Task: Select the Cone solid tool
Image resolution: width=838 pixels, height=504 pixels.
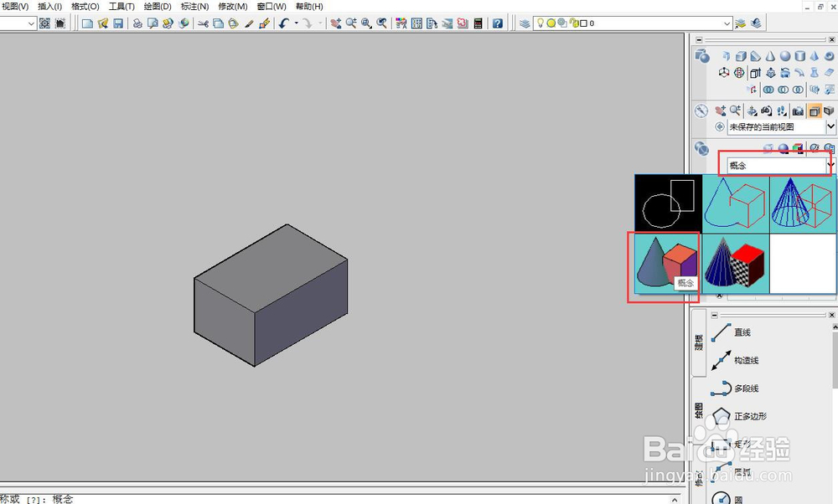Action: [770, 56]
